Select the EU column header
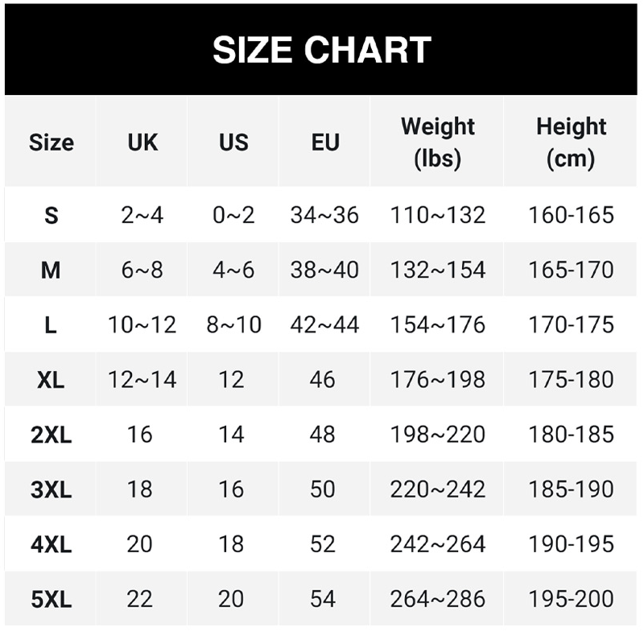 325,142
